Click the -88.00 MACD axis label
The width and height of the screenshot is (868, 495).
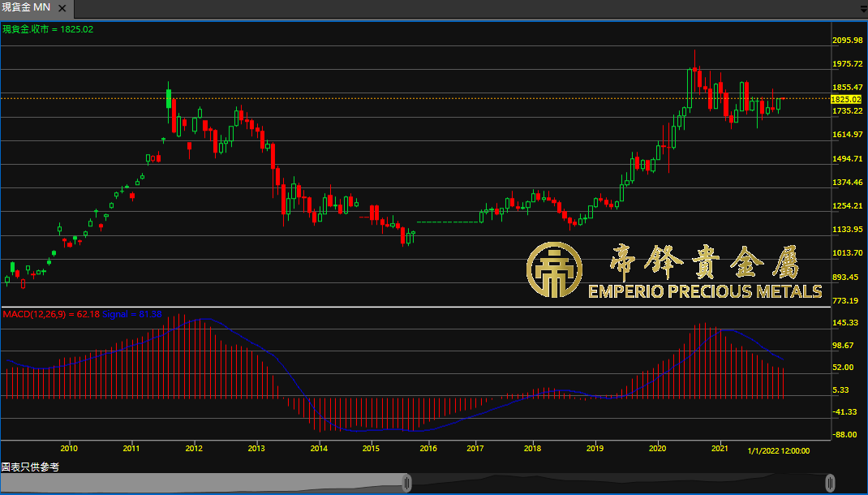click(x=844, y=435)
